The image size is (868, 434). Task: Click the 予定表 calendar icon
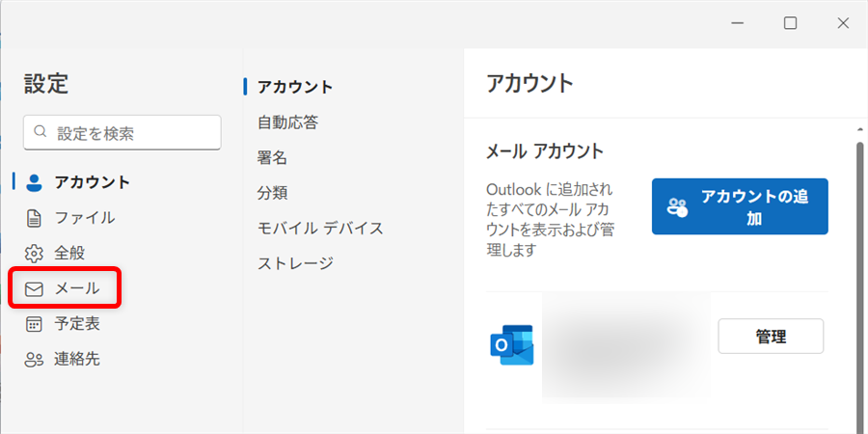[x=35, y=324]
